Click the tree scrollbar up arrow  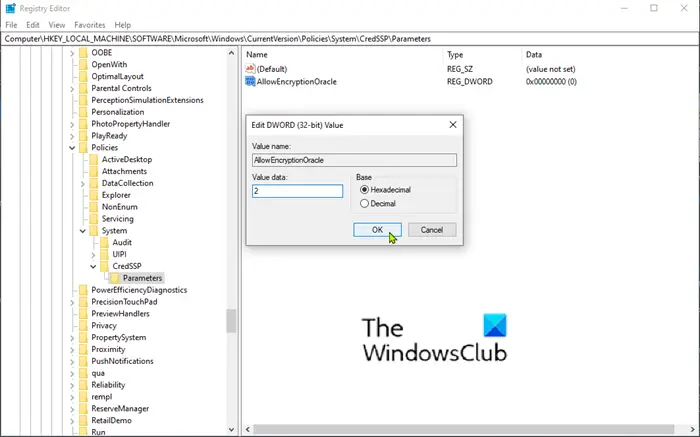pos(231,53)
